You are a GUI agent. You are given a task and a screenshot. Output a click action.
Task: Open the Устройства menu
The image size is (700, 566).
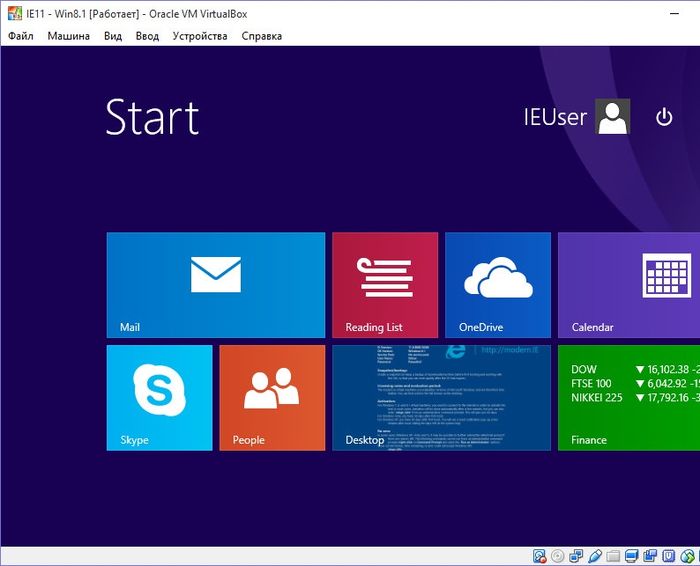click(200, 36)
